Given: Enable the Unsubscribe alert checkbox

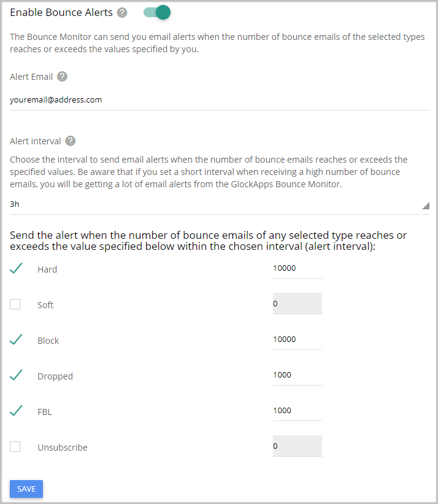Looking at the screenshot, I should pyautogui.click(x=15, y=446).
